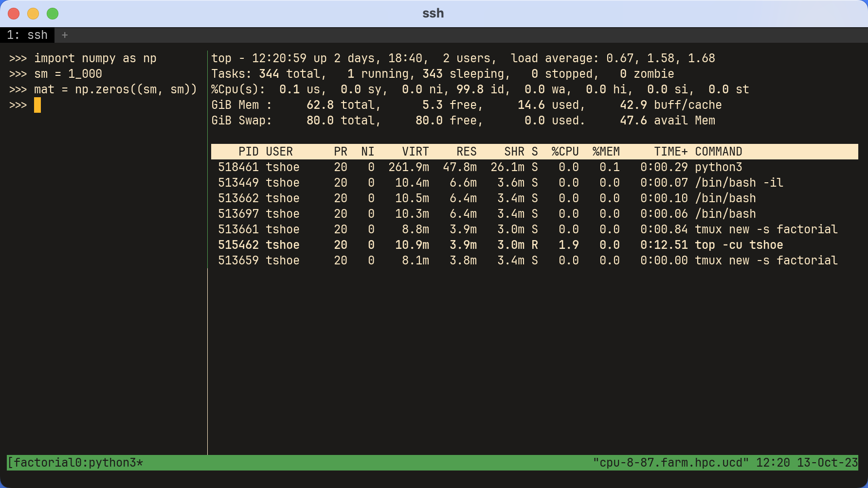This screenshot has height=488, width=868.
Task: Click the load average values
Action: [x=661, y=58]
